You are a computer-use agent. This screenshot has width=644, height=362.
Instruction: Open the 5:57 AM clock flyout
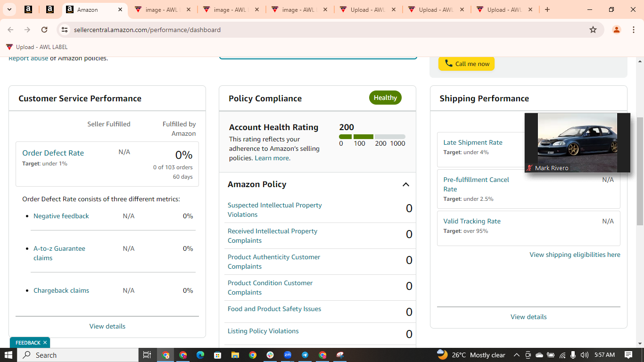604,355
